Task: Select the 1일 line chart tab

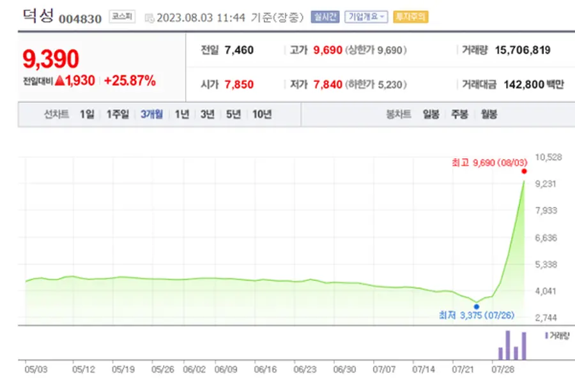Action: 87,114
